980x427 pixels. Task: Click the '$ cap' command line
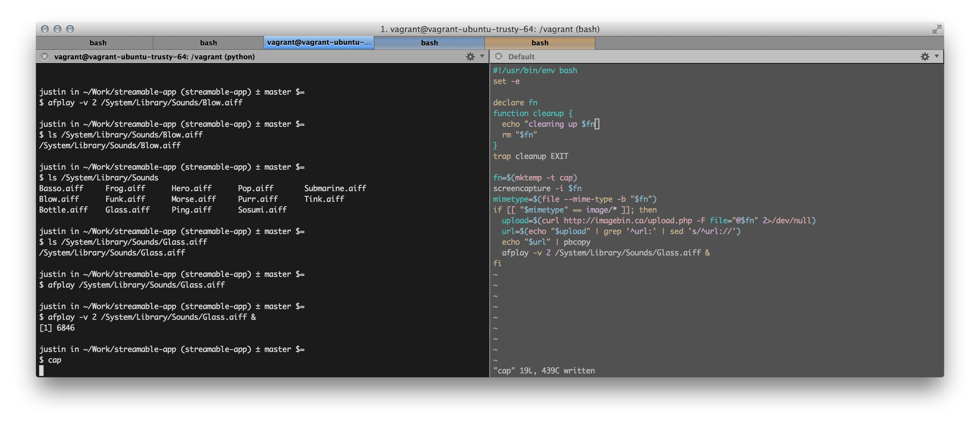pos(50,360)
